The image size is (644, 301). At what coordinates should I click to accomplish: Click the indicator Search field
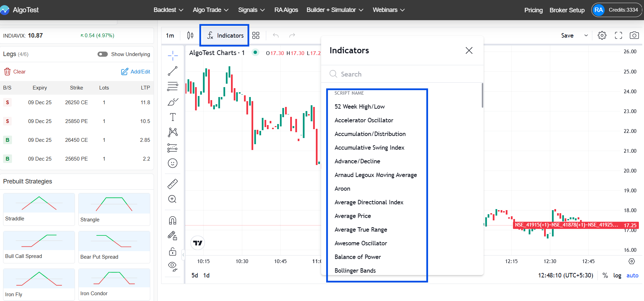(400, 74)
